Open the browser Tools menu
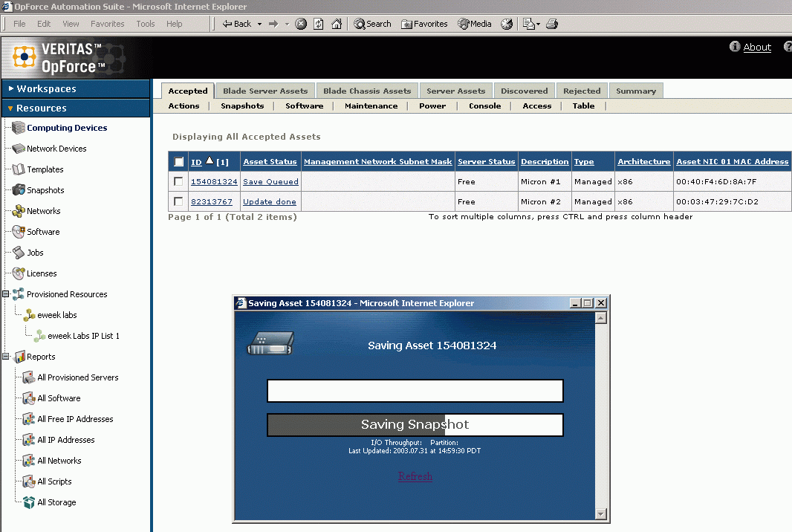This screenshot has height=532, width=792. click(x=146, y=24)
